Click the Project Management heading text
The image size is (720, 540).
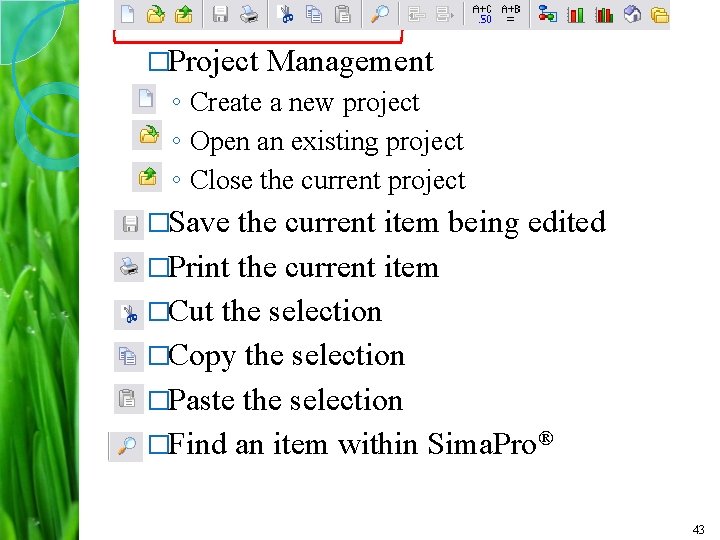(x=300, y=62)
